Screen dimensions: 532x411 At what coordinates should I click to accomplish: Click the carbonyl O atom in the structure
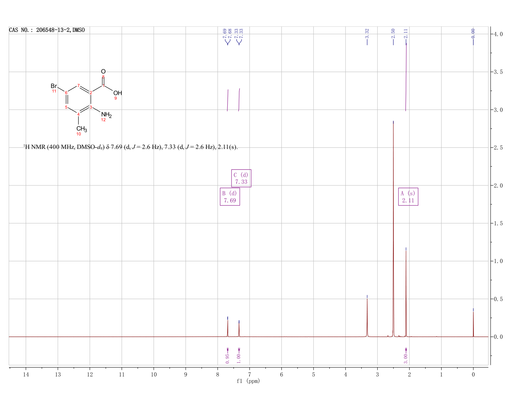tap(103, 72)
